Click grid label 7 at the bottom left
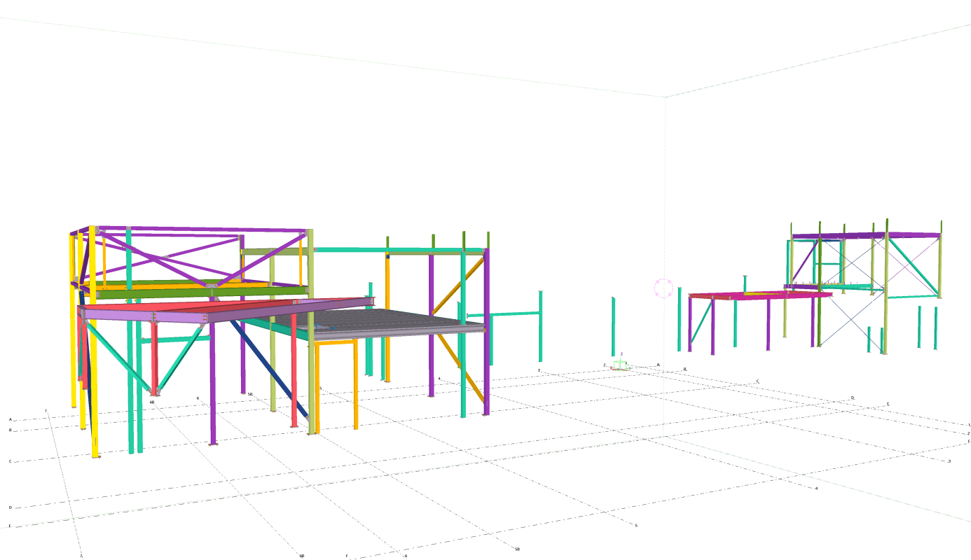Screen dimensions: 971x560 pyautogui.click(x=81, y=556)
